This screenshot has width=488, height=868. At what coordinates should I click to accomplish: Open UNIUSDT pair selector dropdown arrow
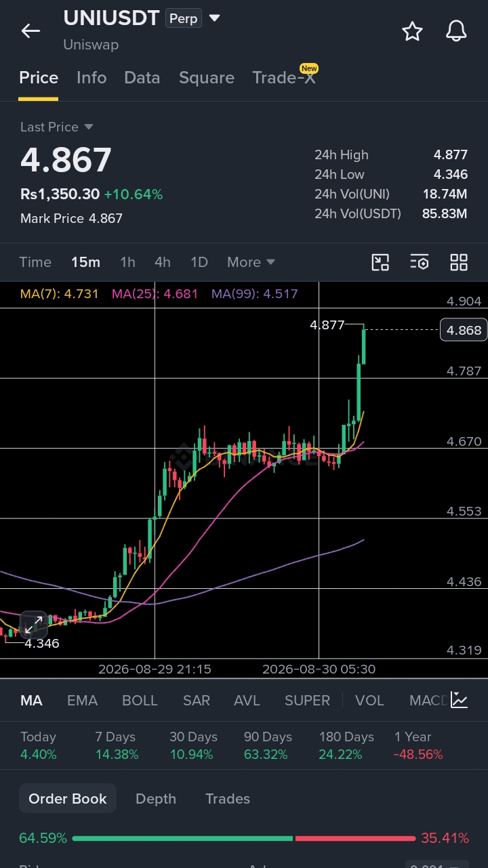point(215,18)
